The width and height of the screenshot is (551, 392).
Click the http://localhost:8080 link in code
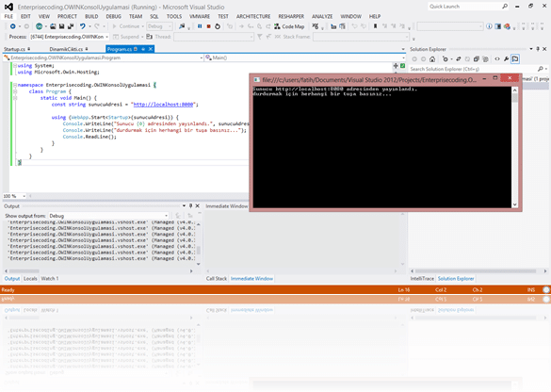[163, 105]
